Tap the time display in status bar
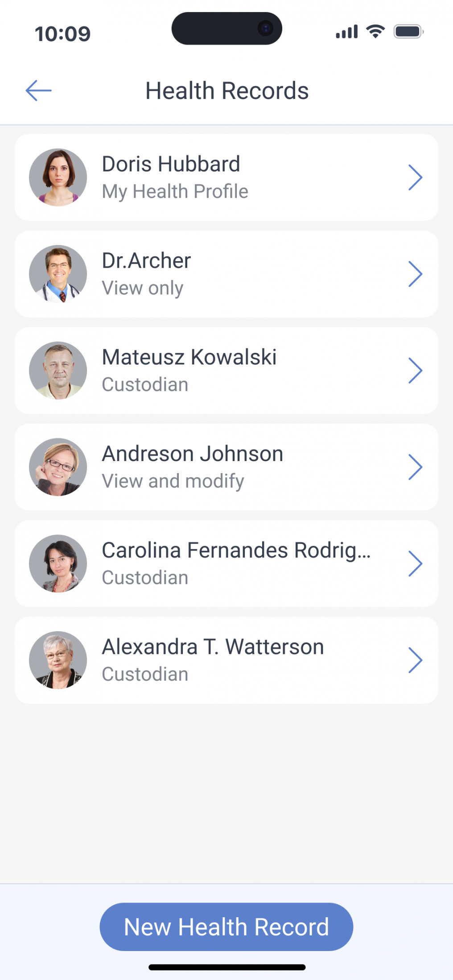This screenshot has width=453, height=980. (63, 34)
